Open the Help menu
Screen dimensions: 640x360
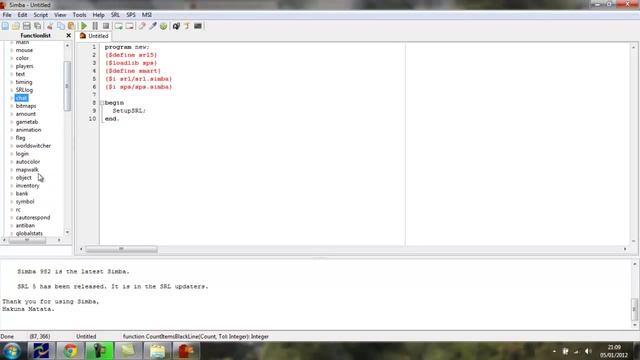point(98,15)
